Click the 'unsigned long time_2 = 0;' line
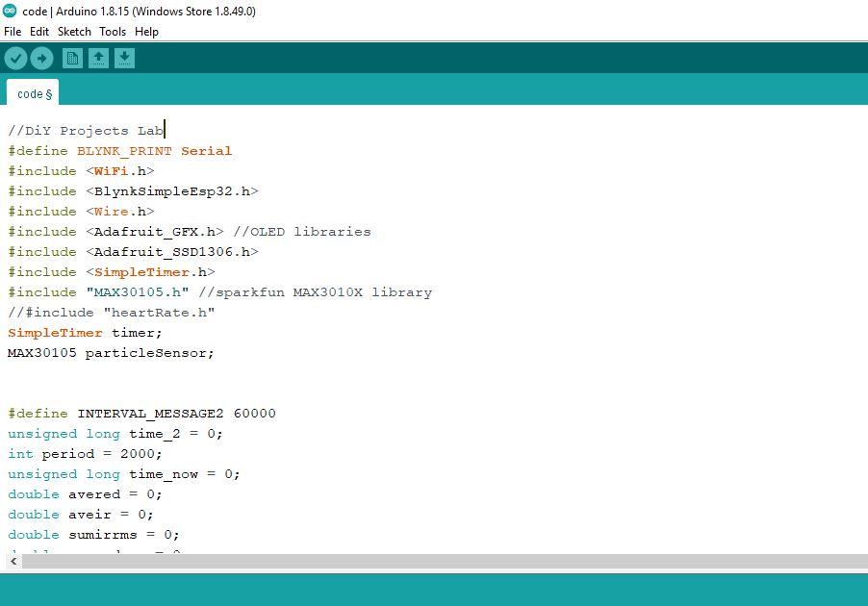 pyautogui.click(x=115, y=434)
